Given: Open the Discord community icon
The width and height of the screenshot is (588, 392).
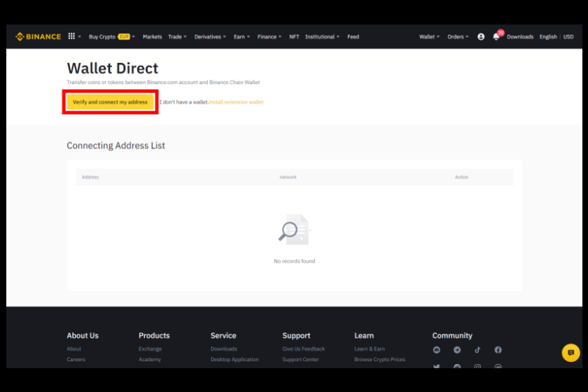Looking at the screenshot, I should tap(437, 349).
